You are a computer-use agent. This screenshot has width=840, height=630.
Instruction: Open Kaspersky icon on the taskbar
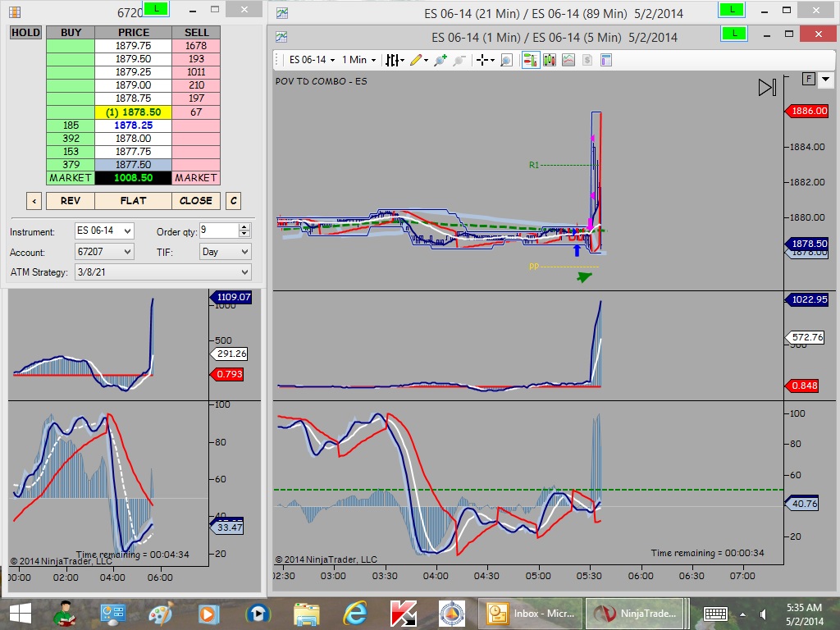pyautogui.click(x=404, y=614)
